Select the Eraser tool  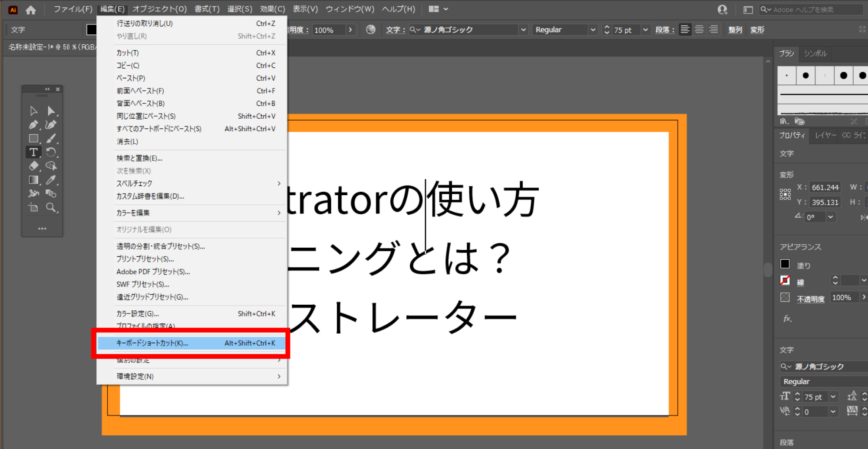[33, 166]
